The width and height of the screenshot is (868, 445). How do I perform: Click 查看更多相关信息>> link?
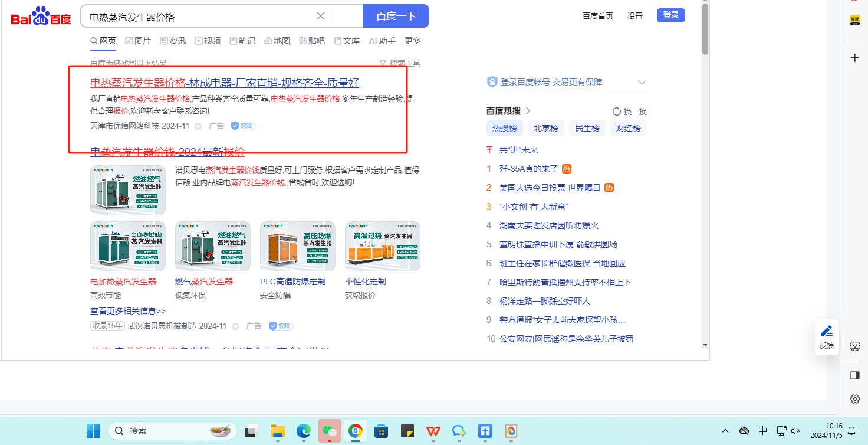tap(128, 311)
